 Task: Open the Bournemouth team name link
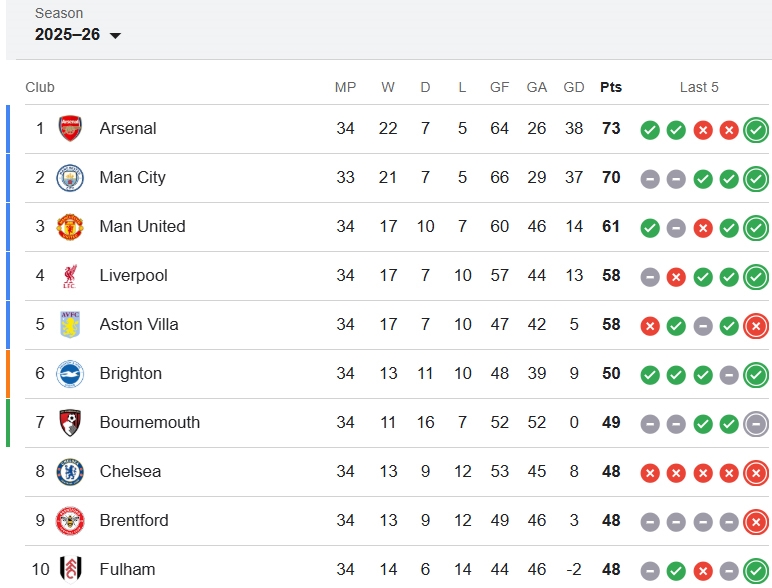(149, 422)
